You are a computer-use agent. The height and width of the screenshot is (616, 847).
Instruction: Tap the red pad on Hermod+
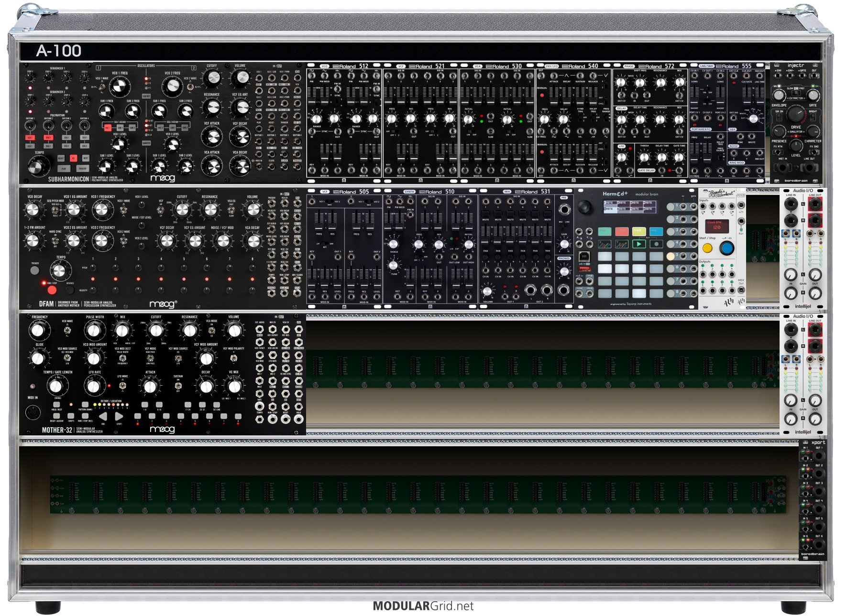click(622, 232)
